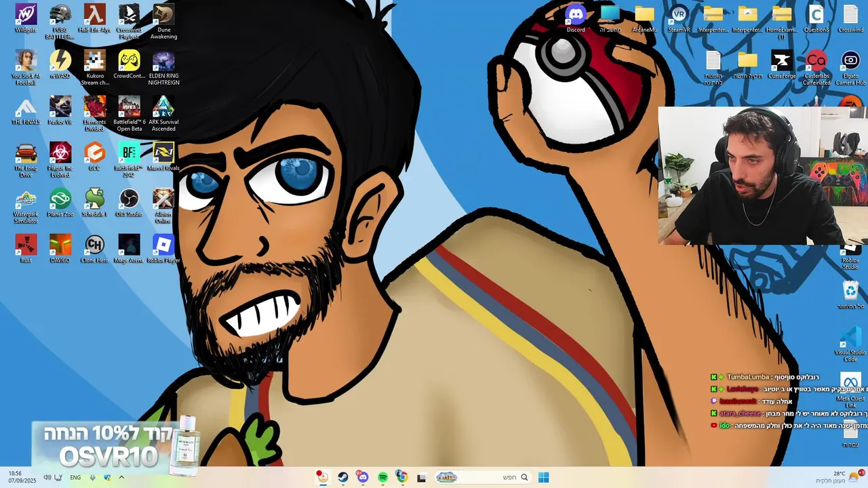The image size is (868, 488).
Task: Select the CrowdControl yellow controller icon
Action: (x=129, y=65)
